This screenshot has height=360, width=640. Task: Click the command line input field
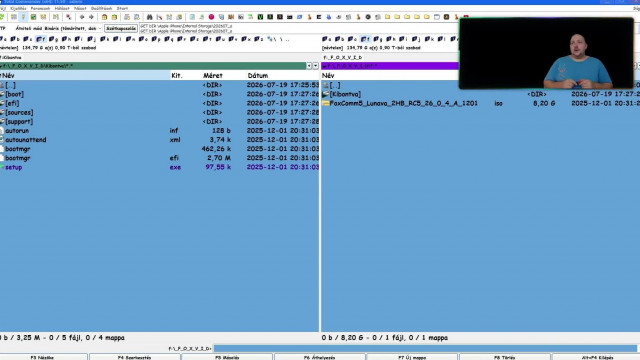coord(425,348)
